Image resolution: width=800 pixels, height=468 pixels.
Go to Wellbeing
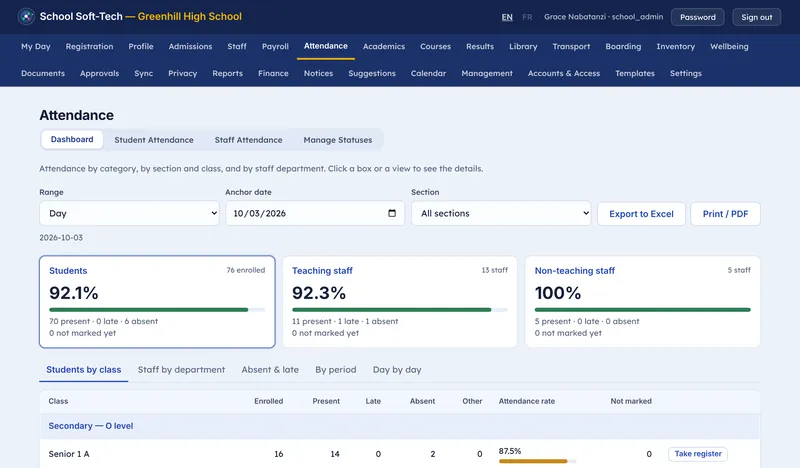click(729, 46)
